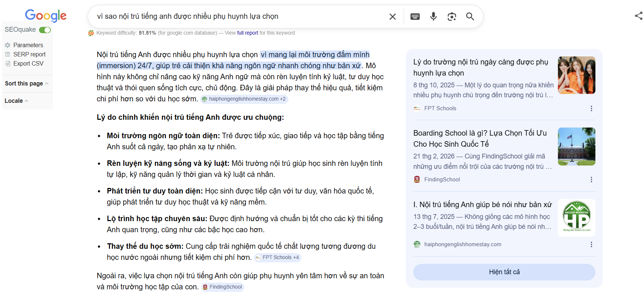
Task: Click the 'Hiện tất cả' button
Action: click(x=504, y=272)
